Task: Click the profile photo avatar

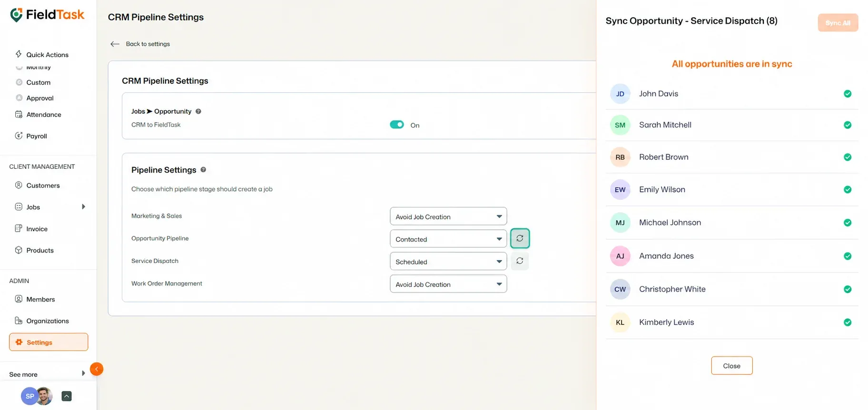Action: point(45,396)
